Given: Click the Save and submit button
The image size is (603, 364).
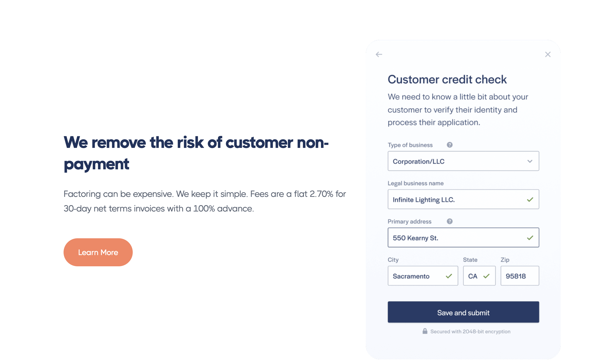Looking at the screenshot, I should pyautogui.click(x=463, y=312).
